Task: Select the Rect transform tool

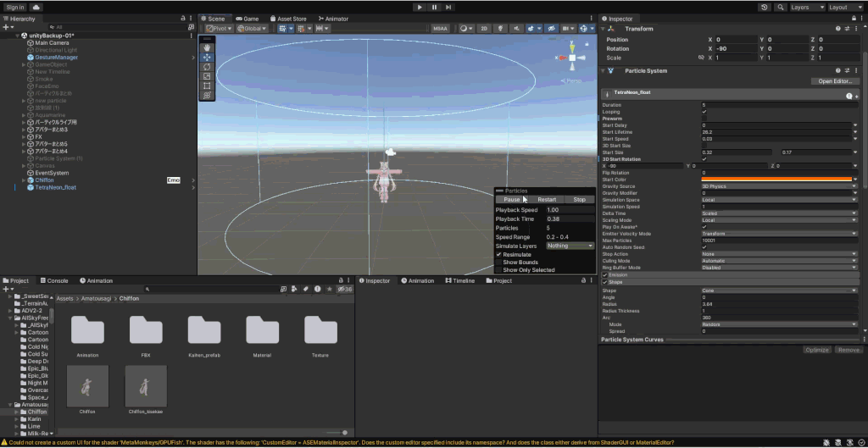Action: click(x=208, y=86)
